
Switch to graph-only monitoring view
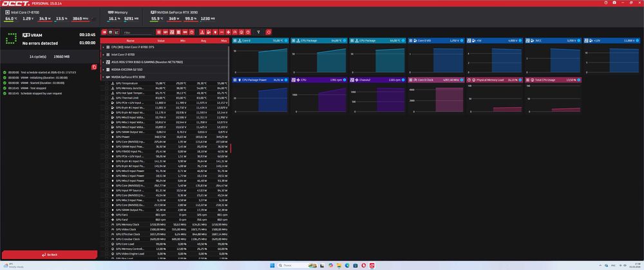coord(117,32)
